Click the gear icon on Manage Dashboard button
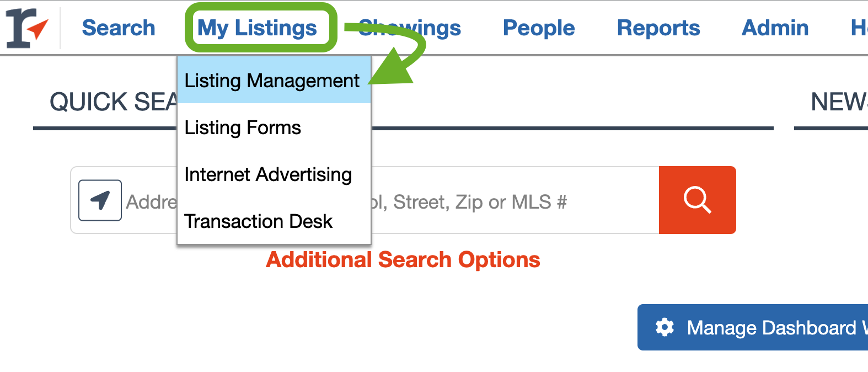Image resolution: width=868 pixels, height=372 pixels. 665,327
